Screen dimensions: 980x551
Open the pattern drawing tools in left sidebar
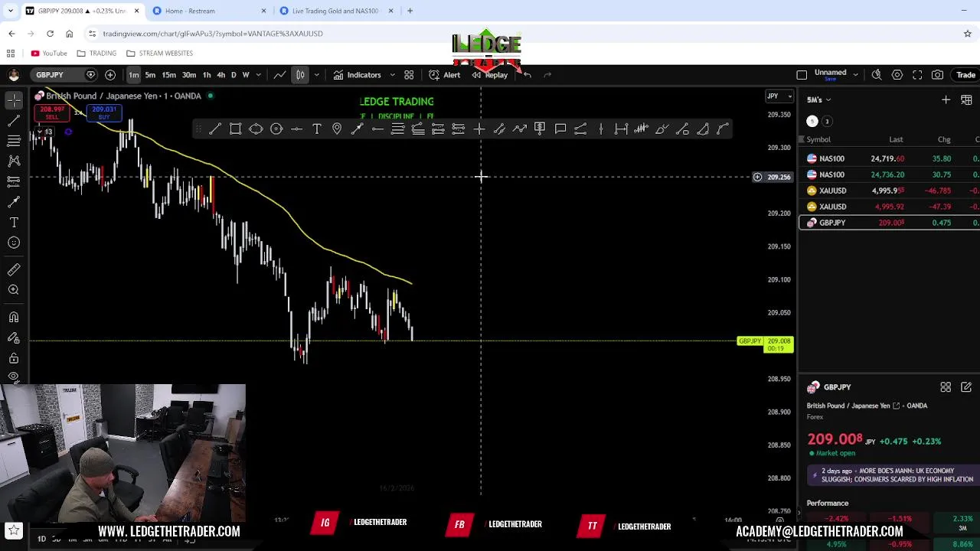(x=14, y=161)
